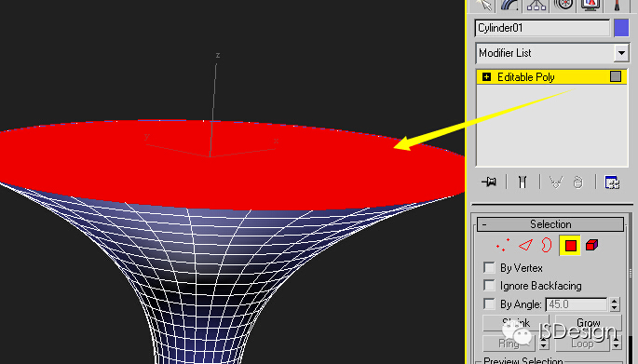Image resolution: width=638 pixels, height=364 pixels.
Task: Open the Configure Modifier Sets icon
Action: pos(612,182)
